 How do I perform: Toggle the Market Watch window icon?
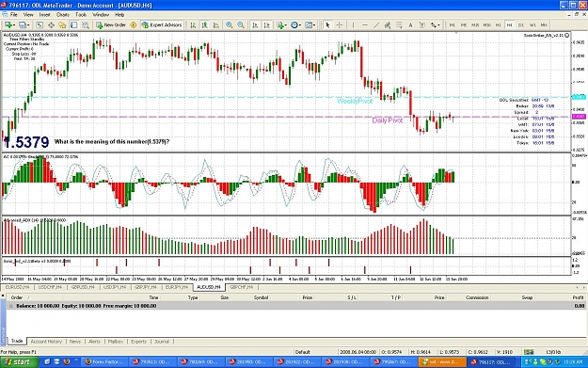click(39, 25)
